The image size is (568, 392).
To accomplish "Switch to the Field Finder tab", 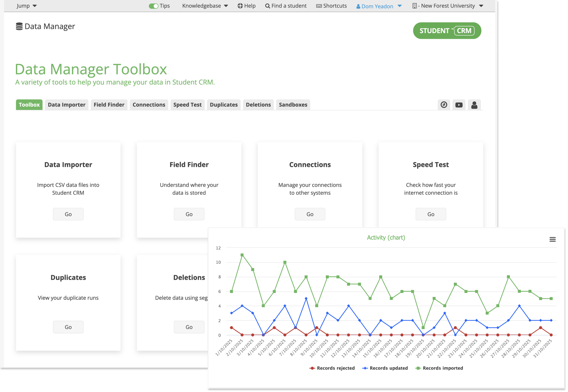I will pyautogui.click(x=109, y=105).
